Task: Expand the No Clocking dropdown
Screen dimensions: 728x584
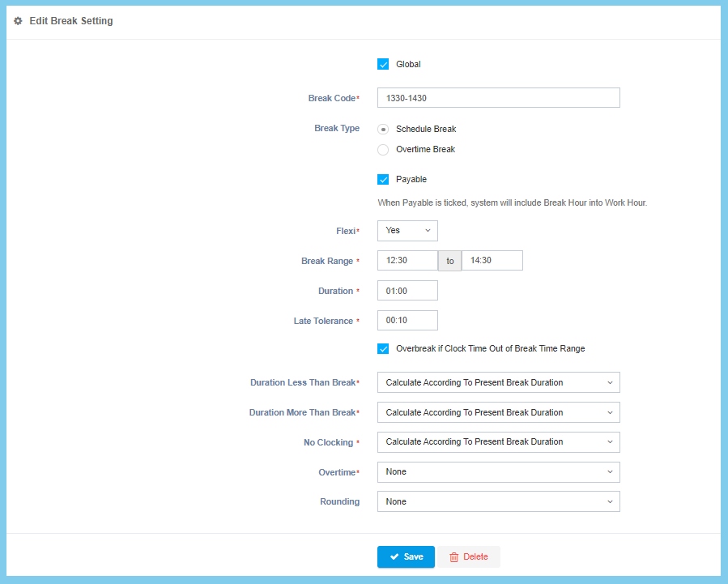Action: tap(498, 442)
